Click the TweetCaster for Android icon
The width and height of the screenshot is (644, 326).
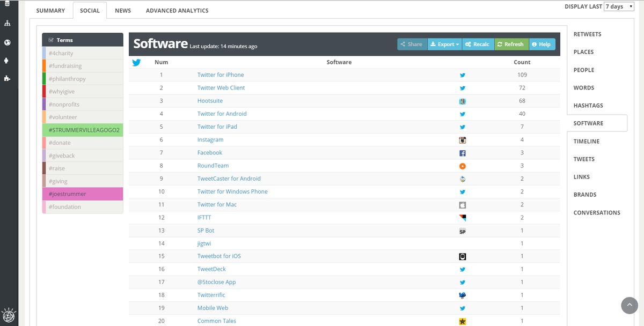[462, 179]
